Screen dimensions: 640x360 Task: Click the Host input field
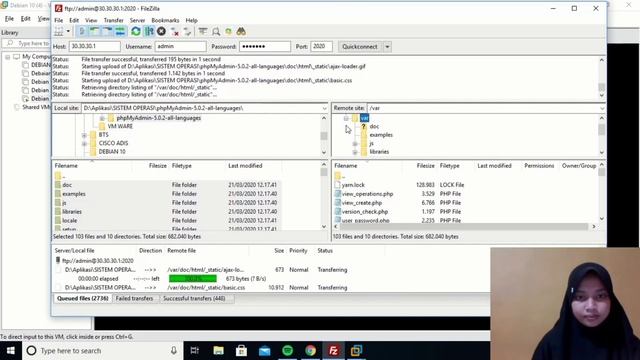(95, 47)
